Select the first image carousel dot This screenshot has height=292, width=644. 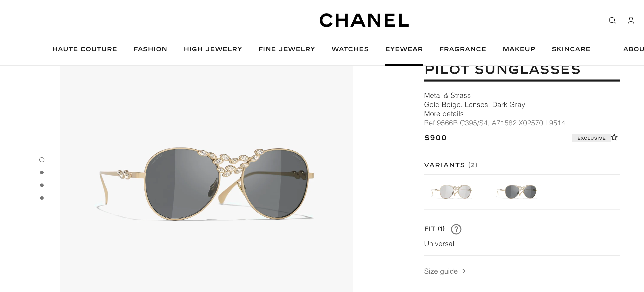[42, 160]
